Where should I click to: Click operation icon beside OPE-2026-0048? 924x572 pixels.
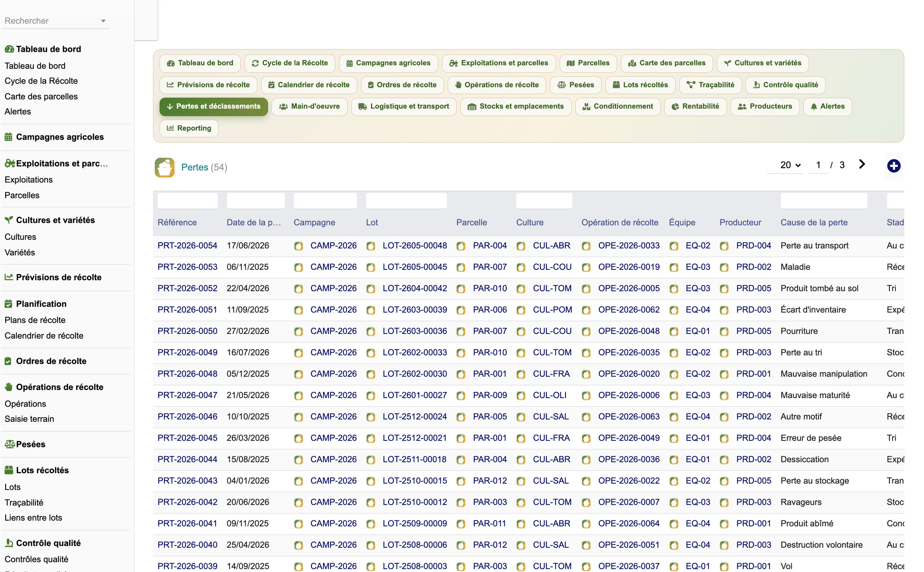[586, 332]
